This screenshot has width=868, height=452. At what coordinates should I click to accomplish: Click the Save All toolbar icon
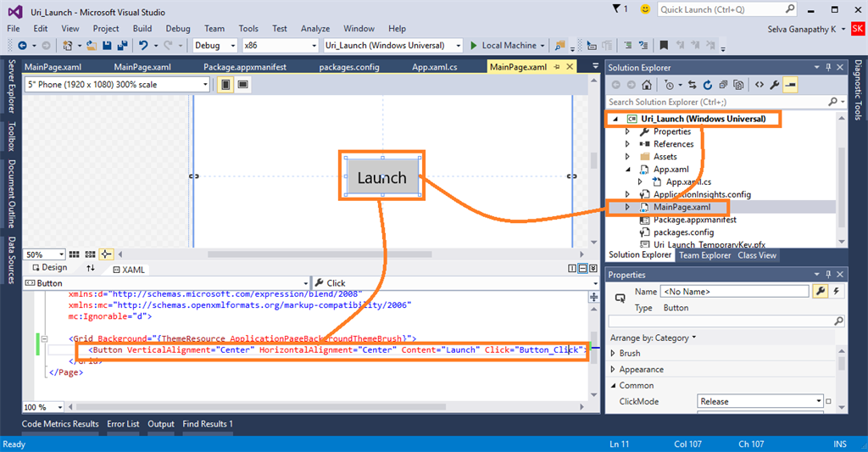[123, 45]
